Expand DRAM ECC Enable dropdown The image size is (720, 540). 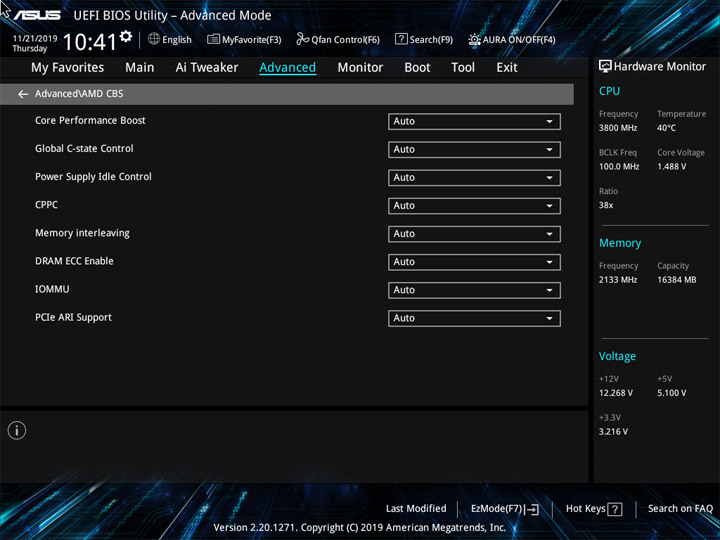474,262
